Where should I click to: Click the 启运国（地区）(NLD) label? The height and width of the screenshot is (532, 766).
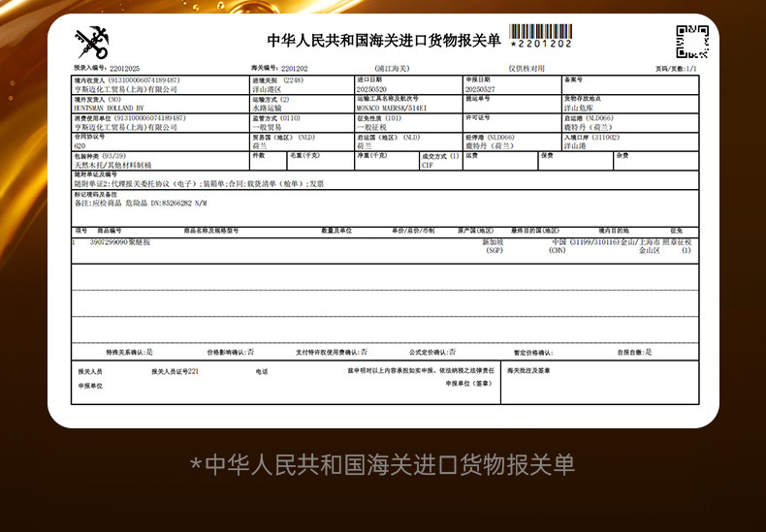pyautogui.click(x=389, y=138)
